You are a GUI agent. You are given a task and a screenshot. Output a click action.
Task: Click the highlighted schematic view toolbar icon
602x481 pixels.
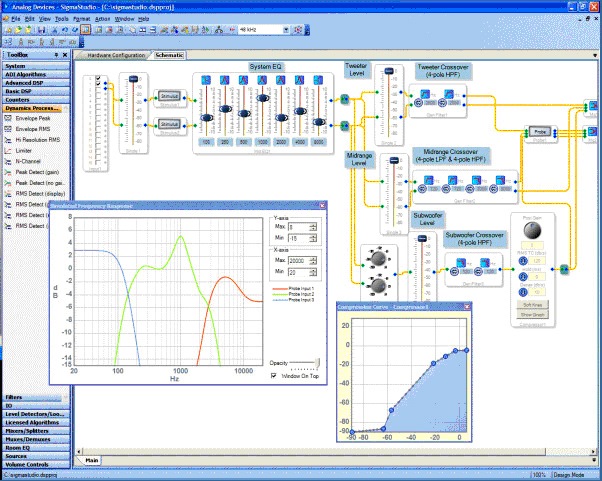[86, 30]
